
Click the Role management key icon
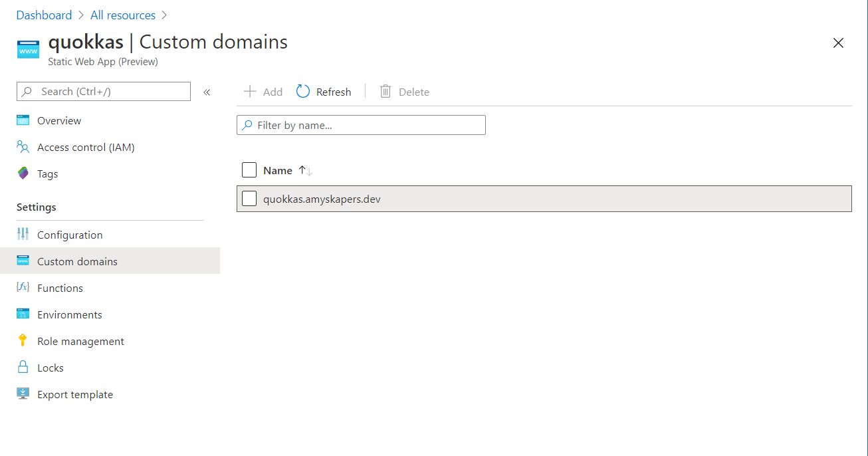click(x=23, y=341)
